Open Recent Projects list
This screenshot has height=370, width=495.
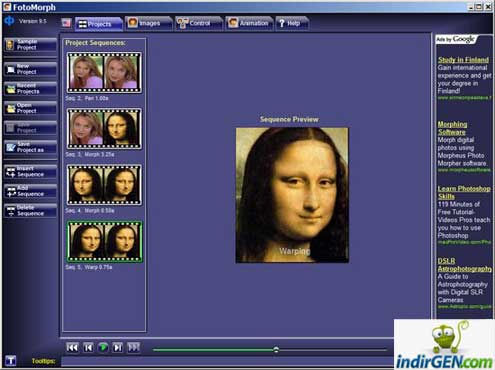pos(30,89)
